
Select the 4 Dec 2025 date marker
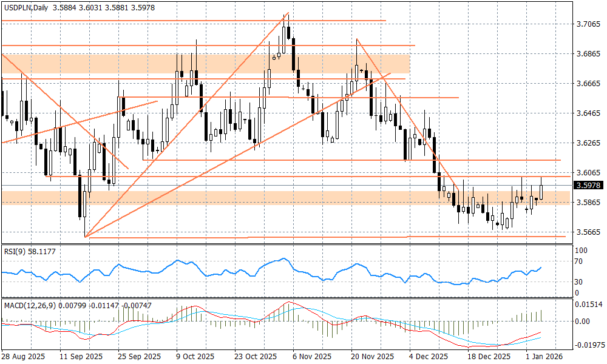point(429,357)
